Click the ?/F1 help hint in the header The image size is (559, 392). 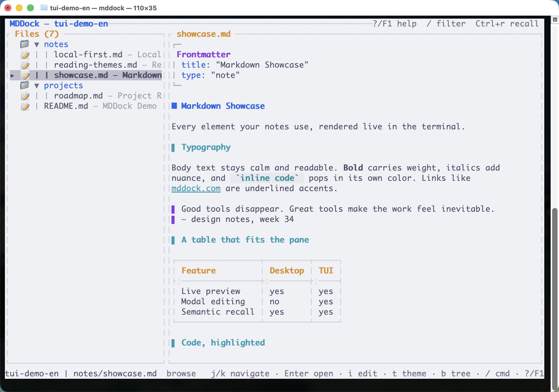click(394, 24)
